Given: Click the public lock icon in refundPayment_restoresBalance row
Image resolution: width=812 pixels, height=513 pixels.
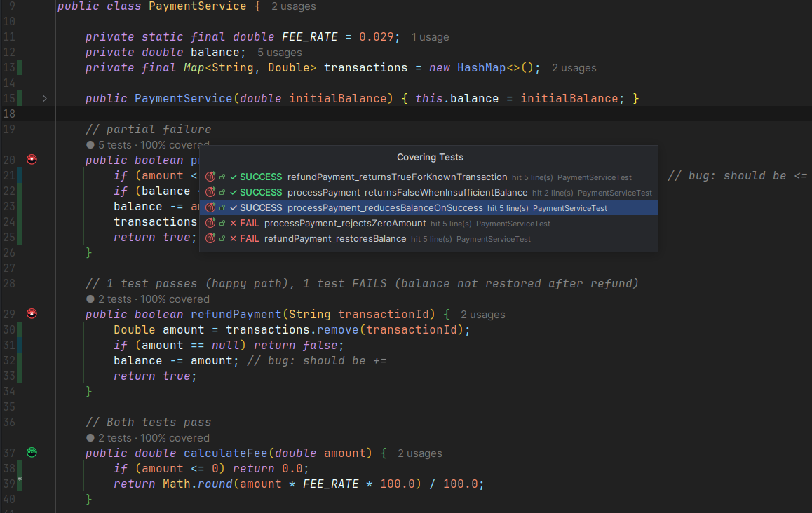Looking at the screenshot, I should 222,239.
